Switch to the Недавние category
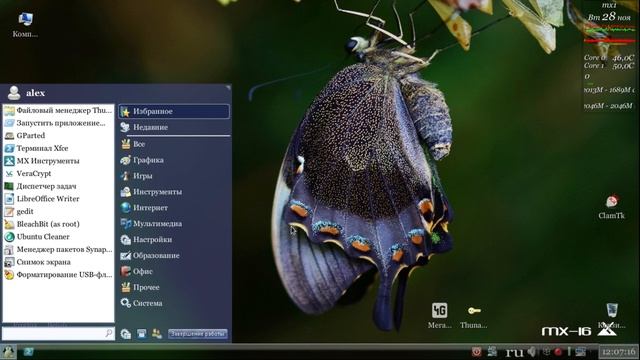 pyautogui.click(x=174, y=127)
